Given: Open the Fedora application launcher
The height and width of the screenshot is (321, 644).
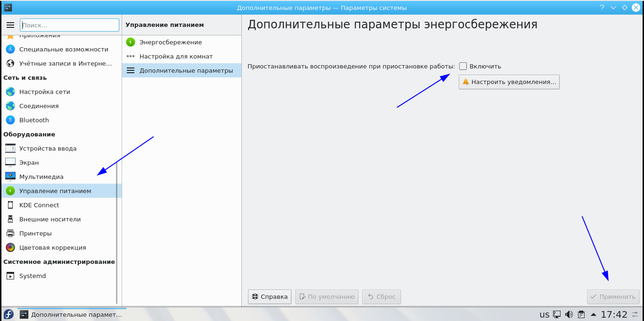Looking at the screenshot, I should click(8, 314).
